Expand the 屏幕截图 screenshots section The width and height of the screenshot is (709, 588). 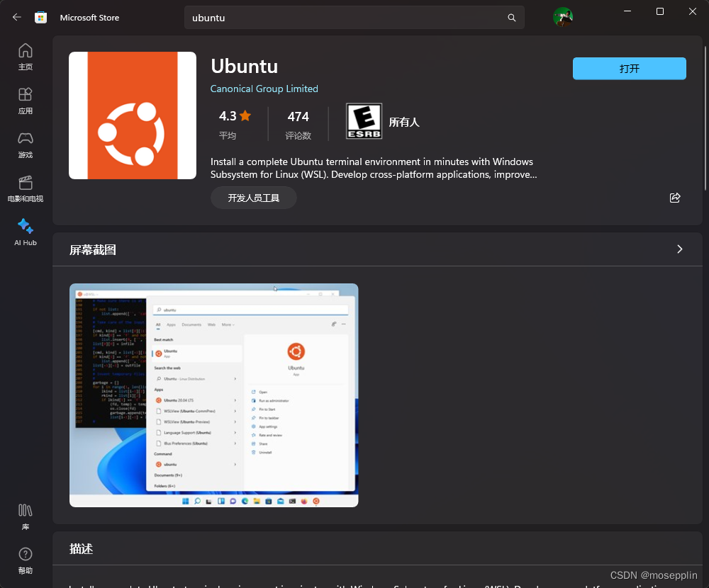tap(679, 249)
